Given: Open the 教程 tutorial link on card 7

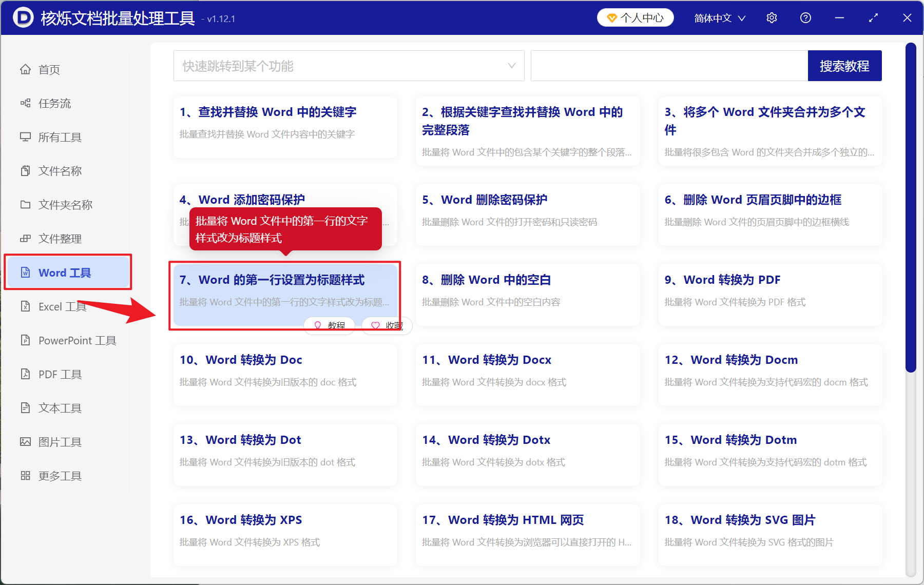Looking at the screenshot, I should tap(329, 325).
